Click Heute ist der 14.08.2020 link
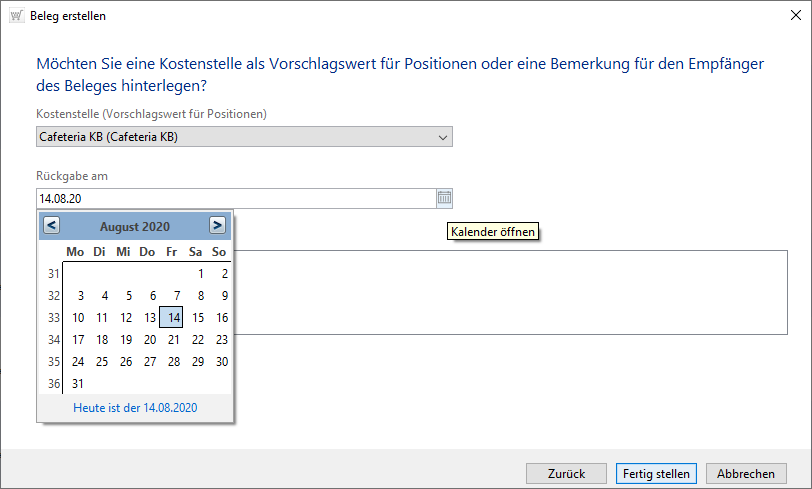812x489 pixels. (135, 408)
